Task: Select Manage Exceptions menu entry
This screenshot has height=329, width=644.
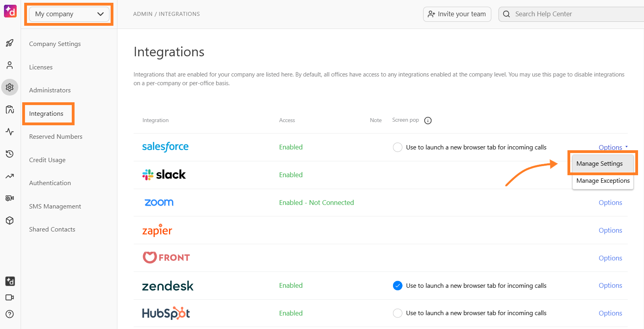Action: coord(603,181)
